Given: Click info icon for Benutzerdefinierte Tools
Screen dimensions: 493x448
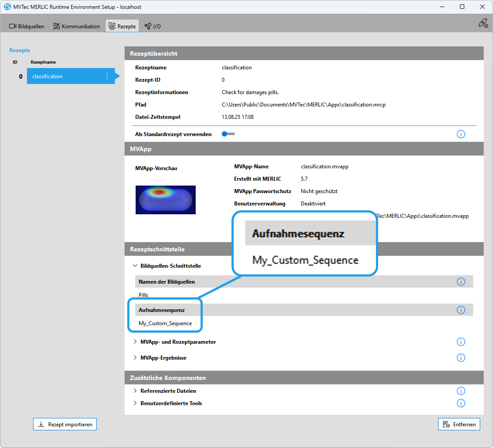Looking at the screenshot, I should (x=461, y=403).
